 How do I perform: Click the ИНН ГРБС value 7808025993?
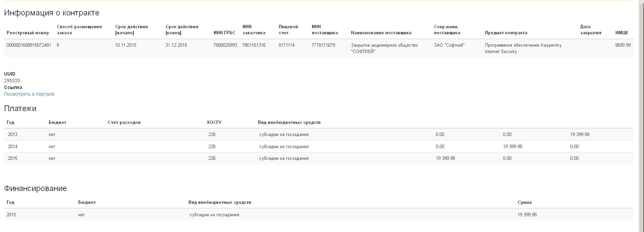(225, 45)
